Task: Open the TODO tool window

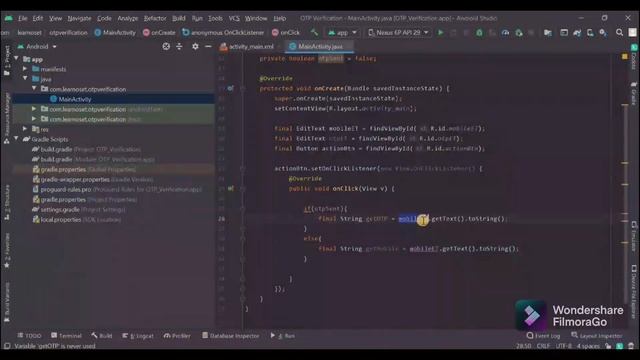Action: tap(29, 336)
